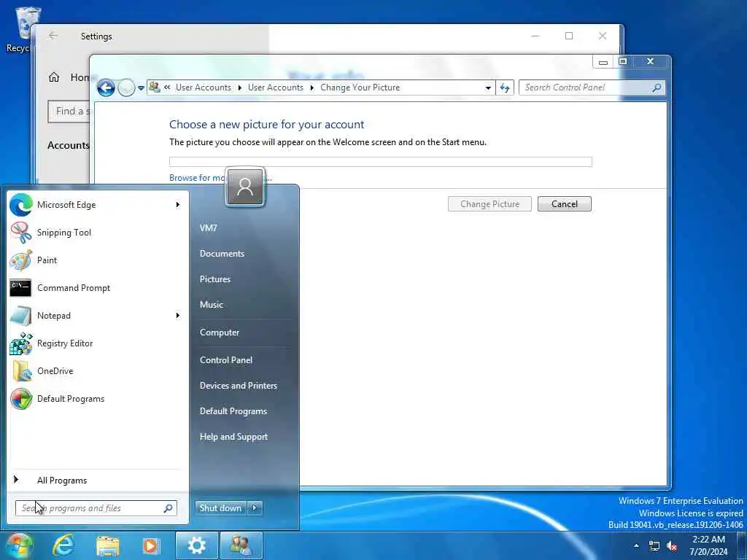Click the Shut down button
This screenshot has height=560, width=747.
tap(221, 508)
